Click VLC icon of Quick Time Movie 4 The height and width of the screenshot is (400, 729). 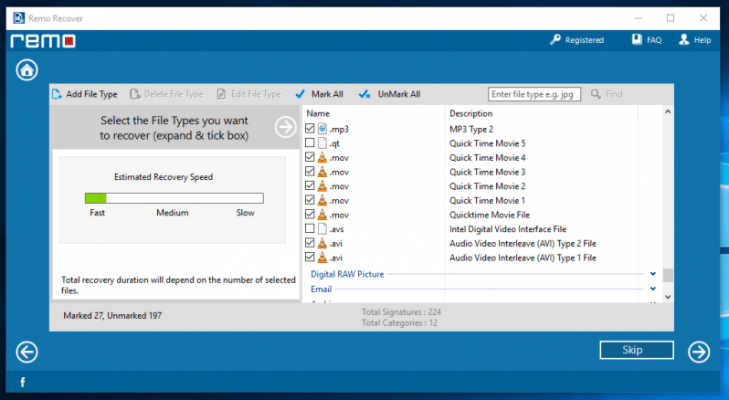coord(322,158)
